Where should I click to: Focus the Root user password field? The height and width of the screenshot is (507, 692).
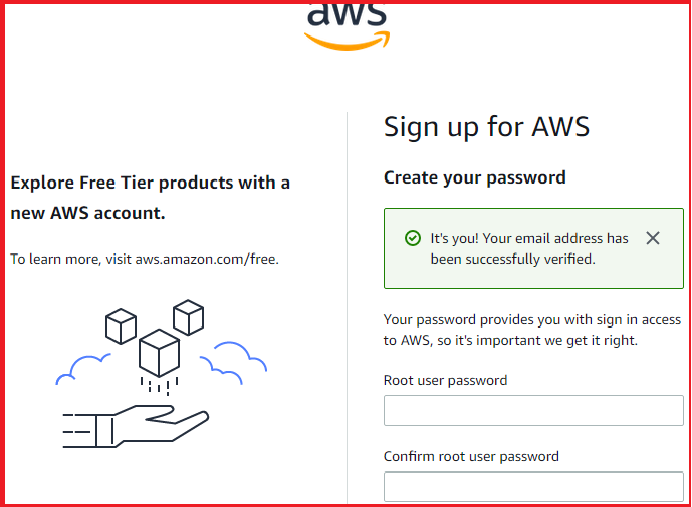(x=533, y=410)
